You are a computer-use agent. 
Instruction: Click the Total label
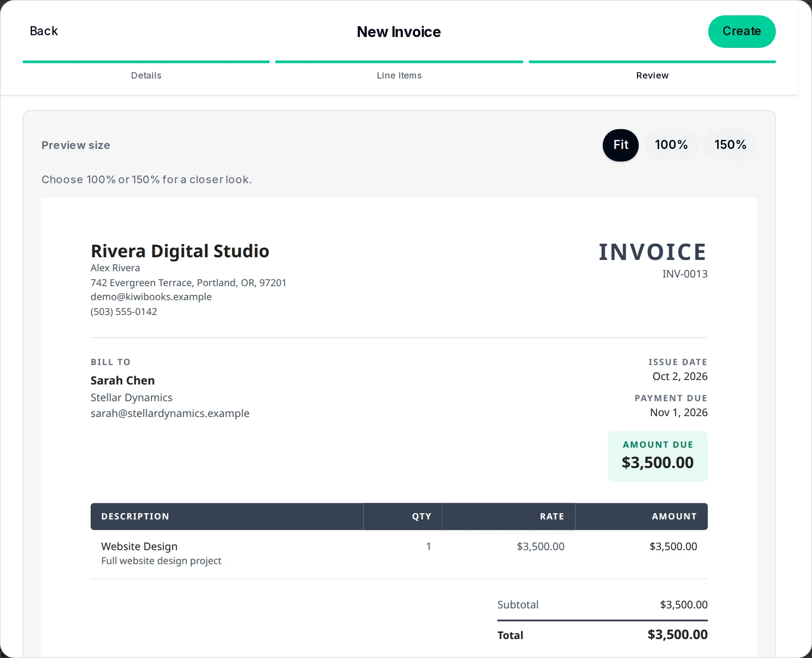[x=510, y=635]
